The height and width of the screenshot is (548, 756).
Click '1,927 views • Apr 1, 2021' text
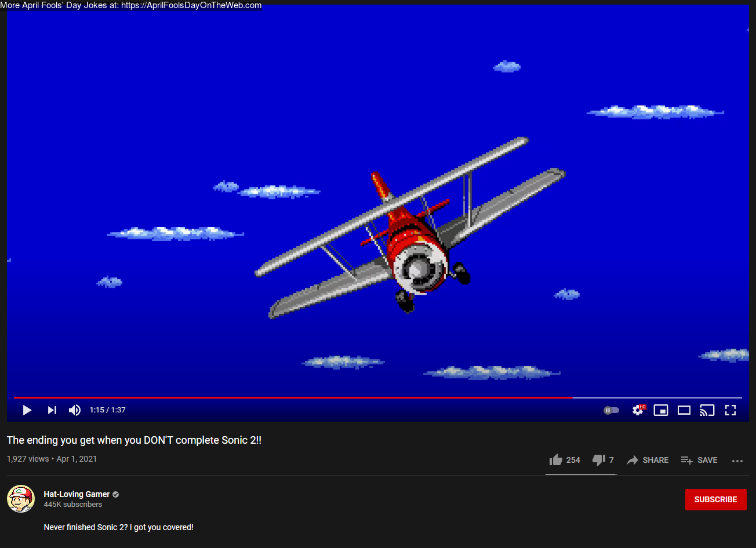pyautogui.click(x=52, y=459)
